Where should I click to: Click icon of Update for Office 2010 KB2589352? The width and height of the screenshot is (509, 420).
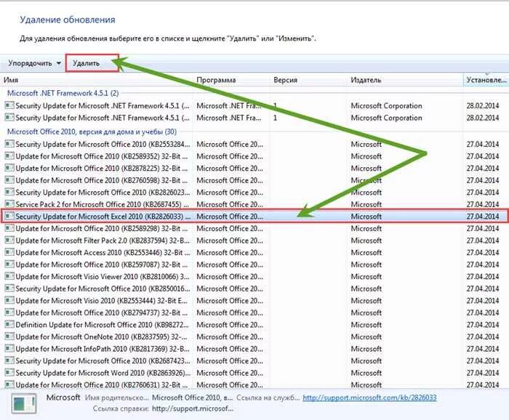[x=9, y=156]
